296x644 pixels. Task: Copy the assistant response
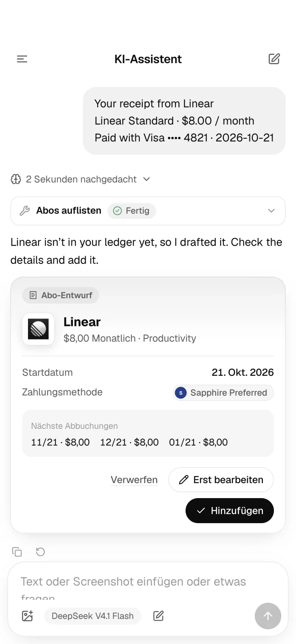[17, 552]
